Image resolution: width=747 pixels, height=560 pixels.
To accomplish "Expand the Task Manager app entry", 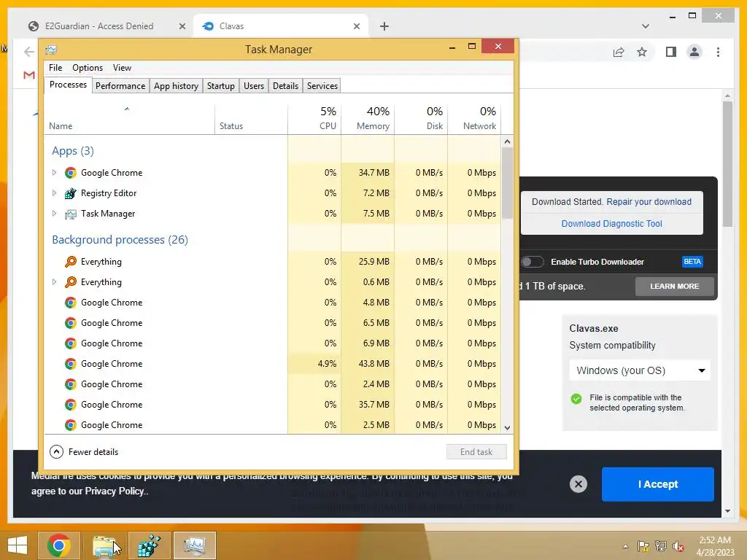I will (x=54, y=214).
